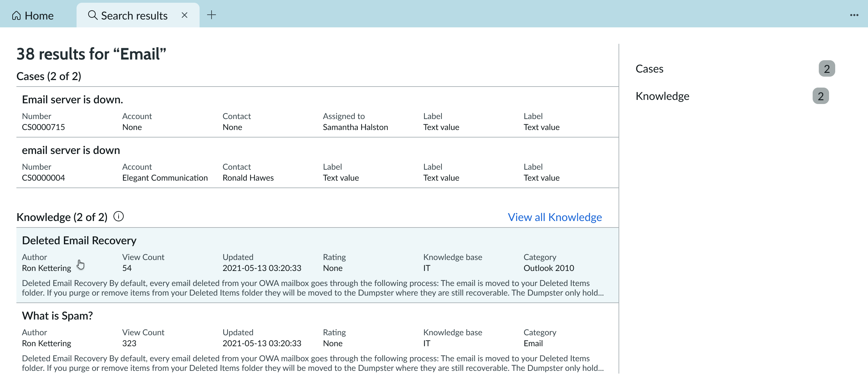This screenshot has width=868, height=377.
Task: Click 'Samantha Halston' assigned to value
Action: [355, 127]
